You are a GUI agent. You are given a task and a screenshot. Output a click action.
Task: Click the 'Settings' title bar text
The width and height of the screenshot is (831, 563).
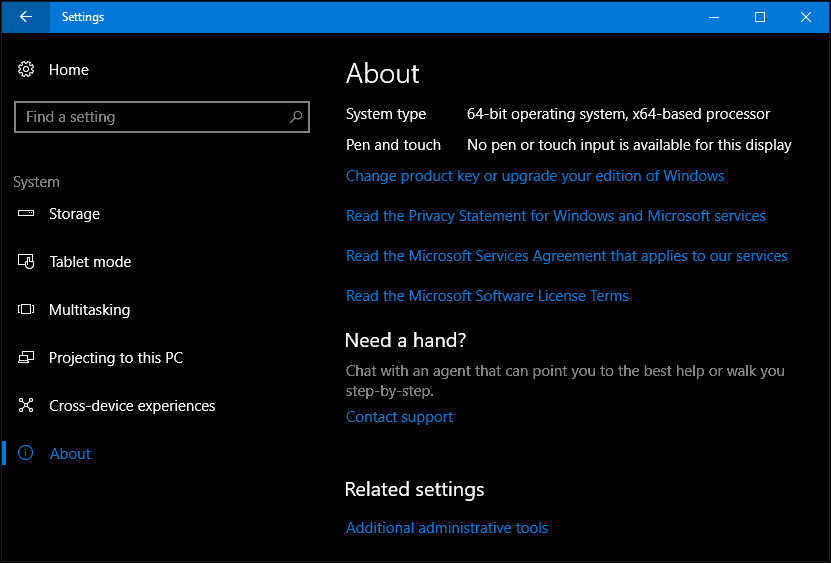[83, 17]
